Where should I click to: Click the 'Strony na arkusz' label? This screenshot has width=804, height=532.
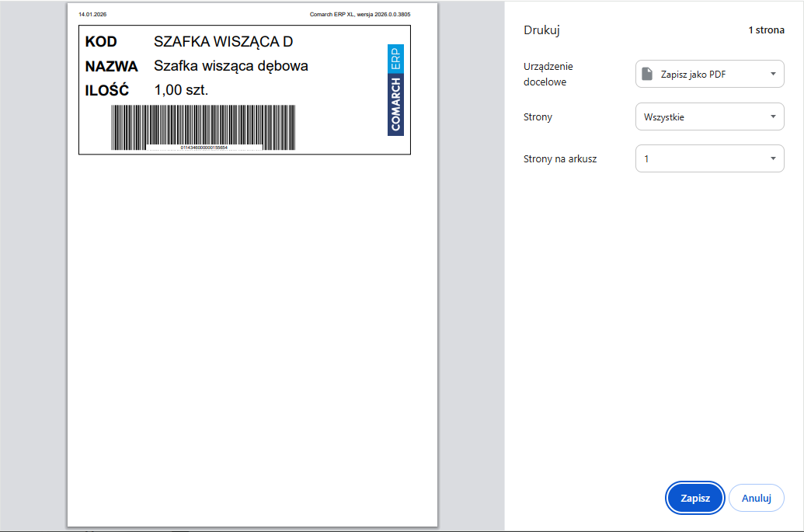click(560, 159)
